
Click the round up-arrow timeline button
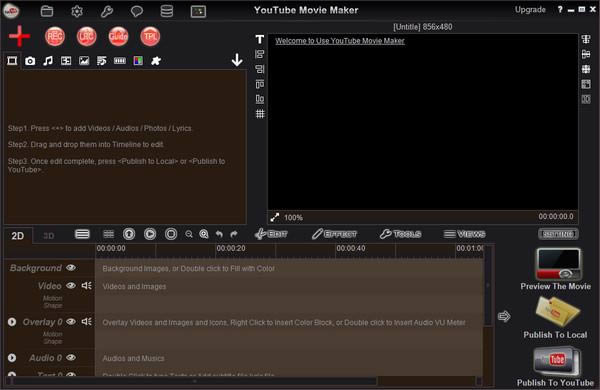(129, 234)
